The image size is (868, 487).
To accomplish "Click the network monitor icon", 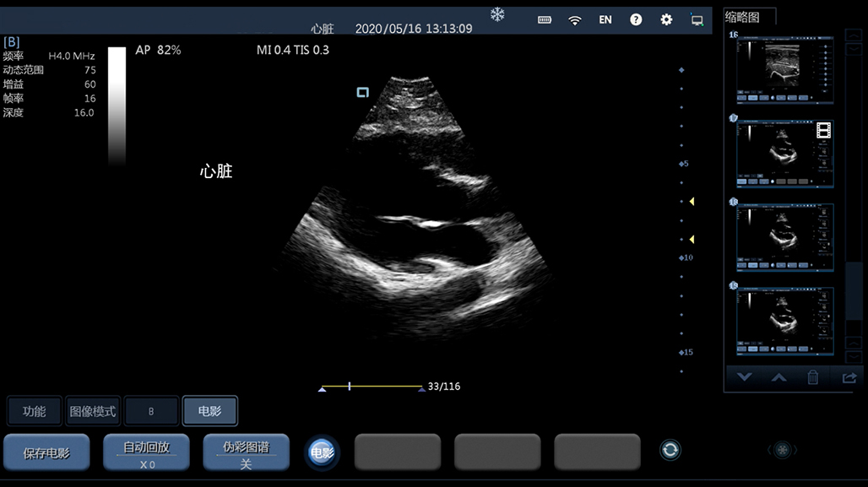I will coord(697,19).
